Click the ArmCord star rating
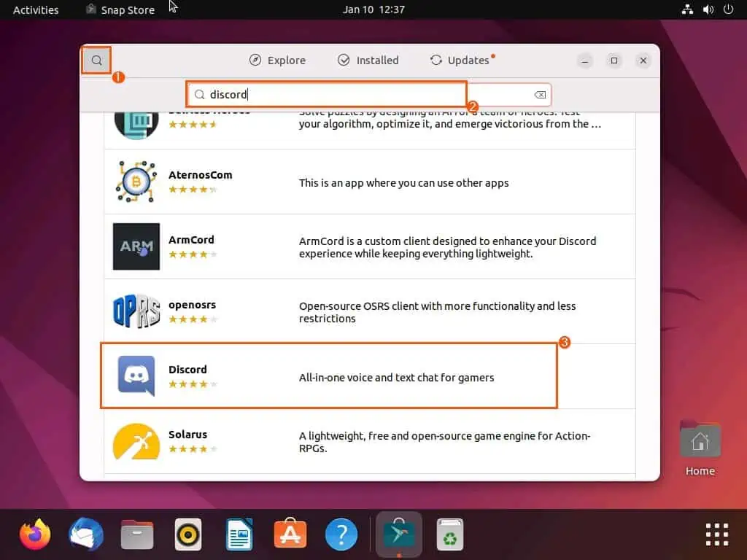This screenshot has width=747, height=560. pyautogui.click(x=193, y=254)
